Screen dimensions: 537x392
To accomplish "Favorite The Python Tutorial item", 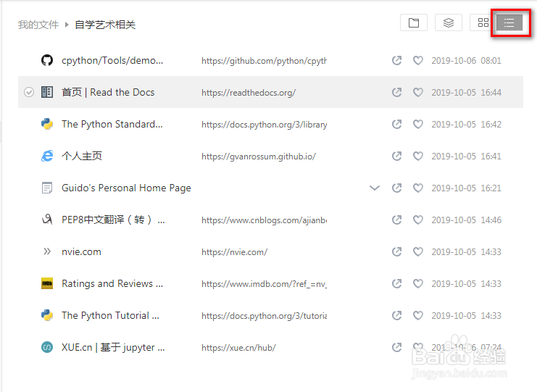I will [x=418, y=315].
